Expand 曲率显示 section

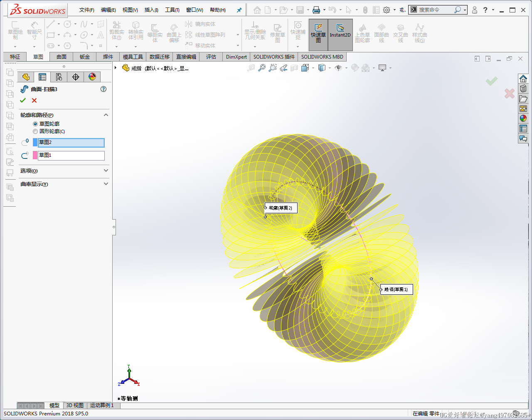tap(106, 184)
